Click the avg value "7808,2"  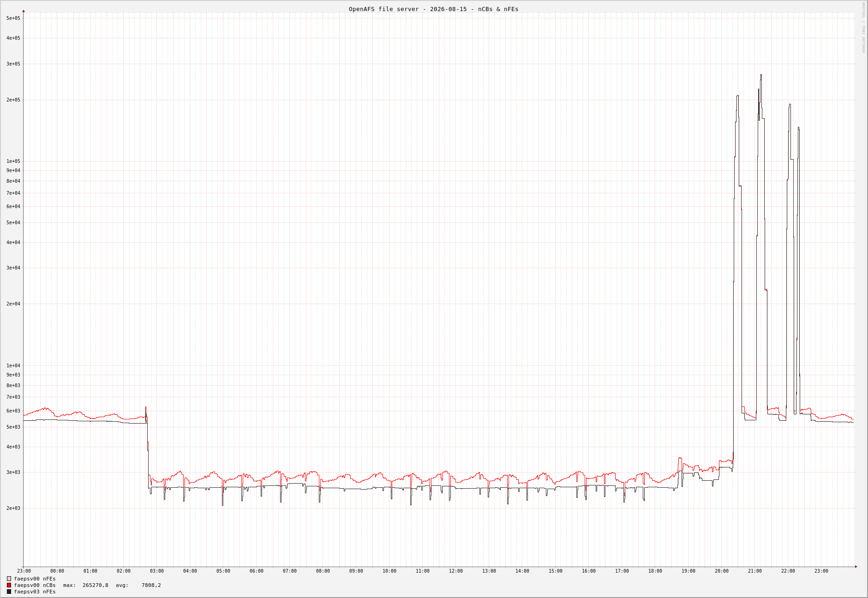pos(151,585)
